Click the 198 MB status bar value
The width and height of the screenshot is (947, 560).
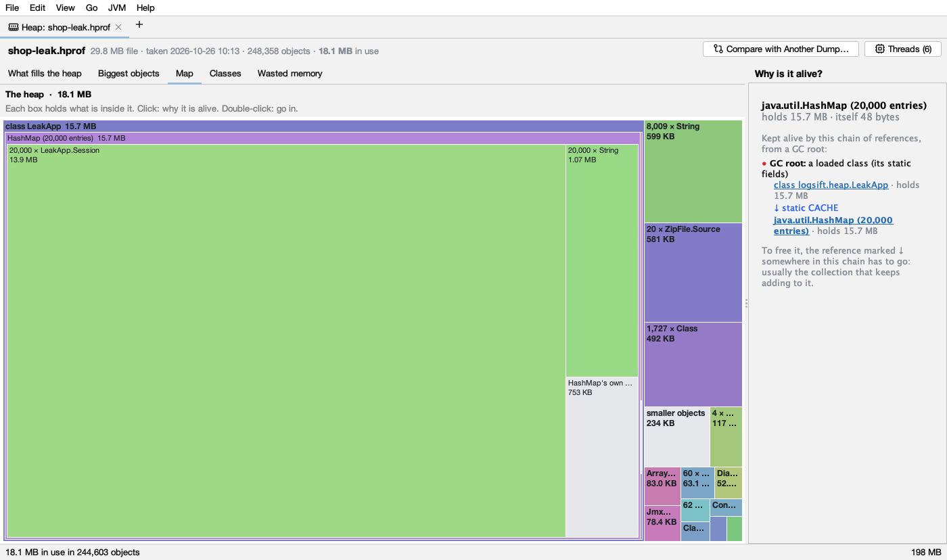tap(926, 552)
